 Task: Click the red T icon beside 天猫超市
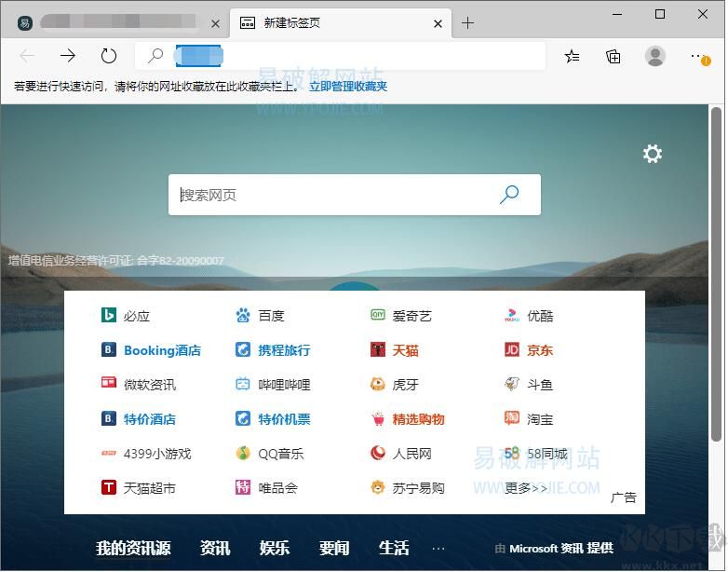coord(109,487)
